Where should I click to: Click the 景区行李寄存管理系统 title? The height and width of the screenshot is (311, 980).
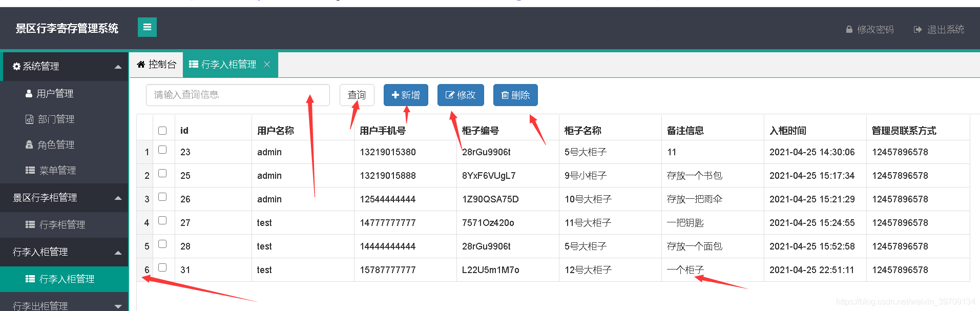pyautogui.click(x=67, y=28)
